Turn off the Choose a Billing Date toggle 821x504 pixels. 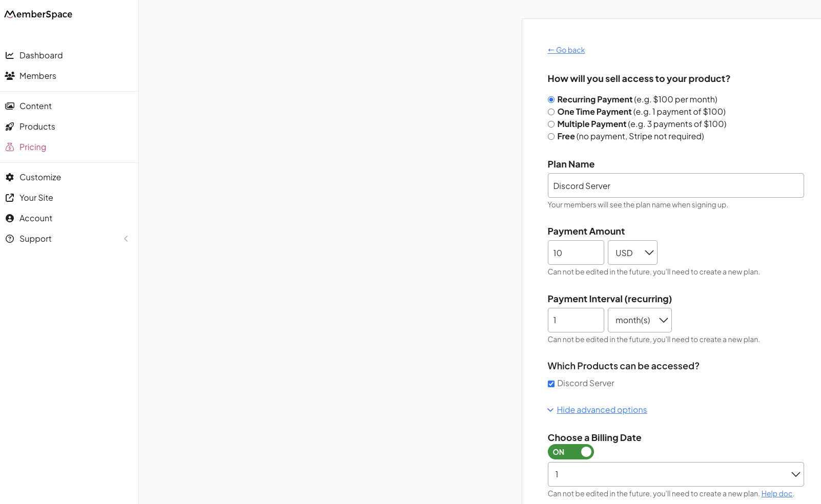point(570,452)
